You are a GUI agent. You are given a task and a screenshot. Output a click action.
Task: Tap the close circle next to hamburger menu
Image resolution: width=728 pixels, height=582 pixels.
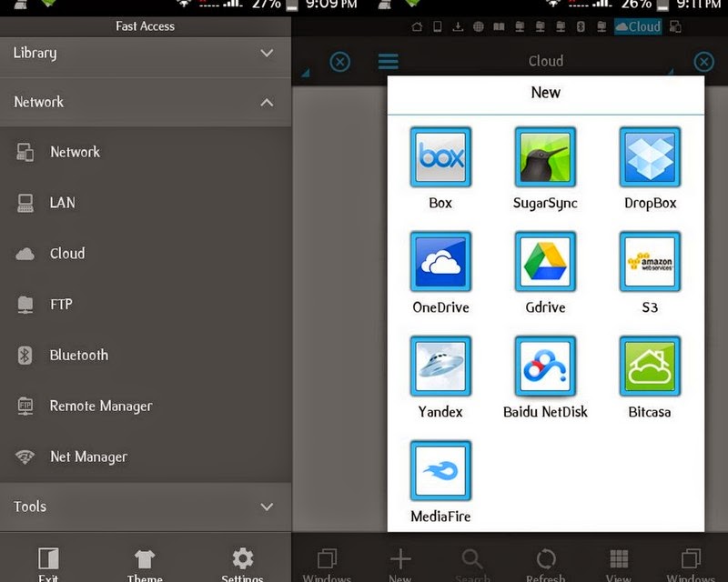click(x=339, y=62)
